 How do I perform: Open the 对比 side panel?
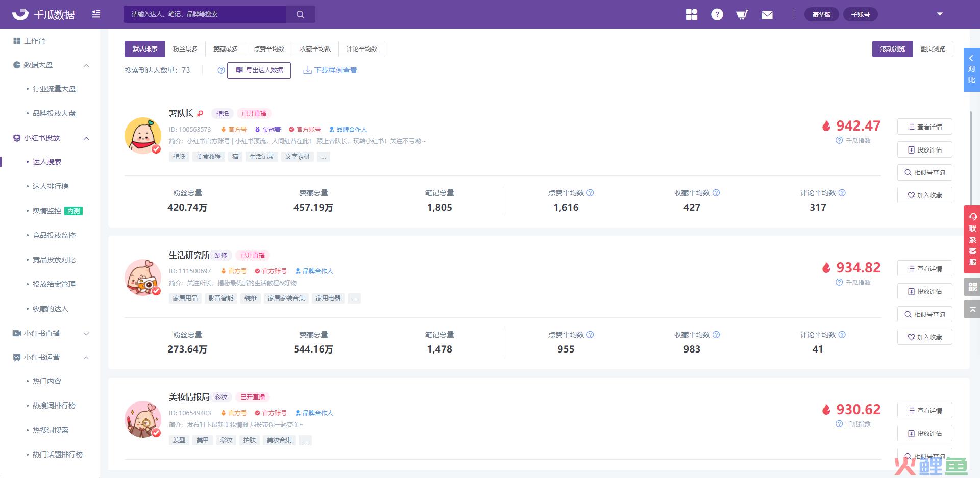(972, 70)
